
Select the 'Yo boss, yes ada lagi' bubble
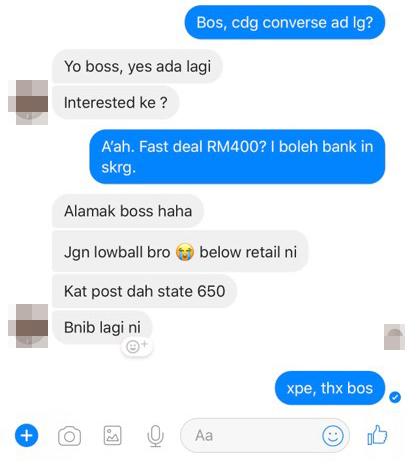[x=137, y=66]
